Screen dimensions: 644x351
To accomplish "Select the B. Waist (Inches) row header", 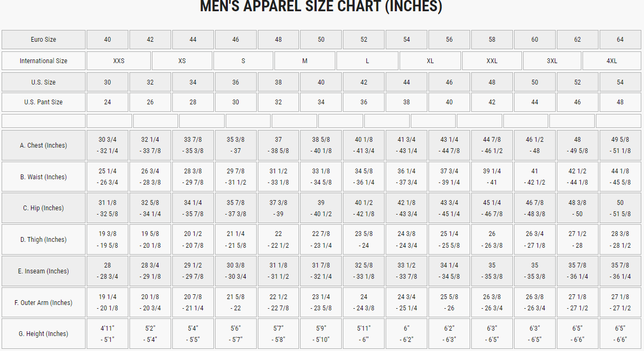I will pyautogui.click(x=43, y=177).
